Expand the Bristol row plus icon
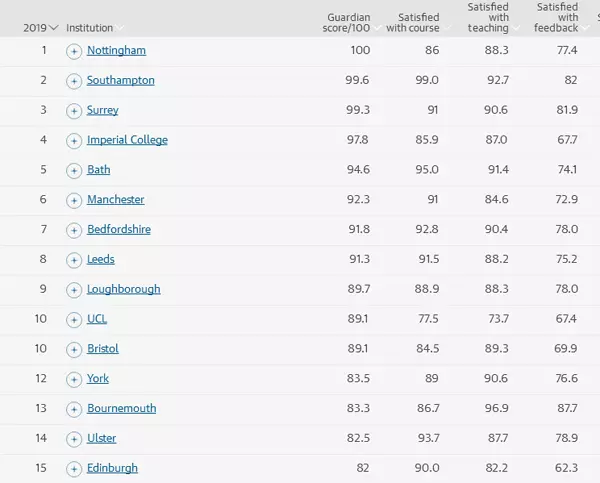The width and height of the screenshot is (600, 483). pos(74,350)
